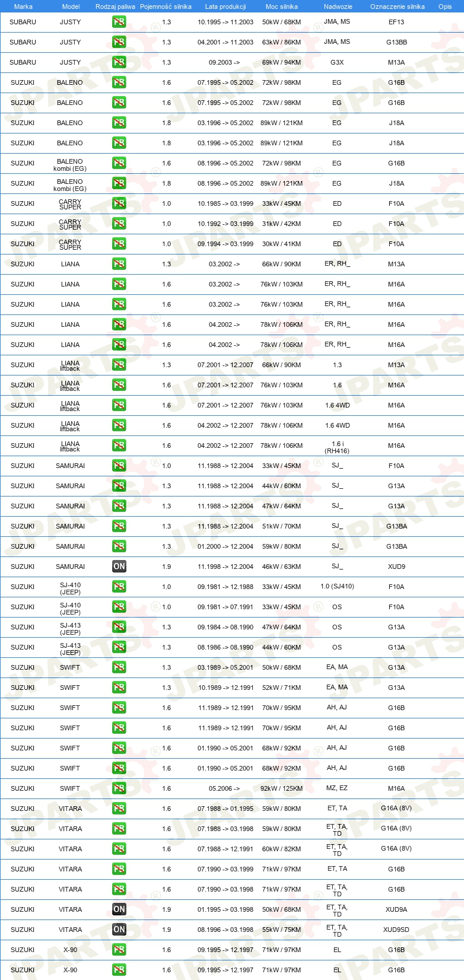The width and height of the screenshot is (464, 980).
Task: Click the Nadwozie column header
Action: 338,7
